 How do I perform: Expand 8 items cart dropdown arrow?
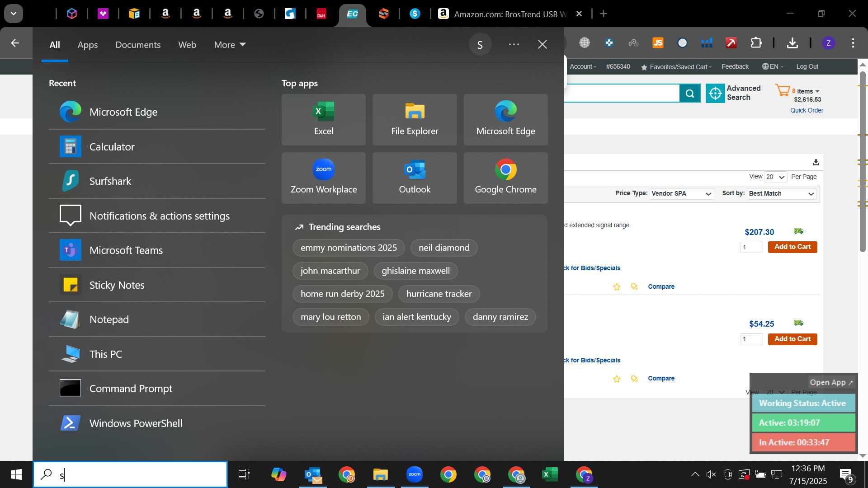tap(817, 91)
